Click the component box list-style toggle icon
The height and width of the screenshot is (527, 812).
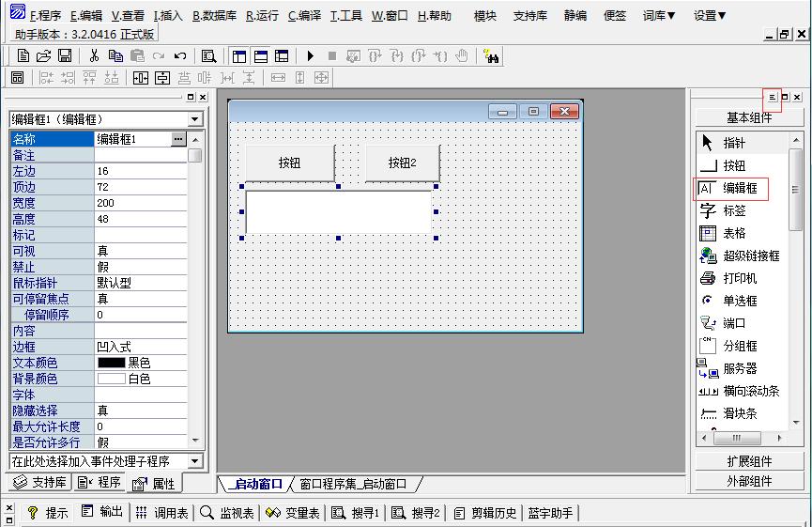(x=773, y=97)
